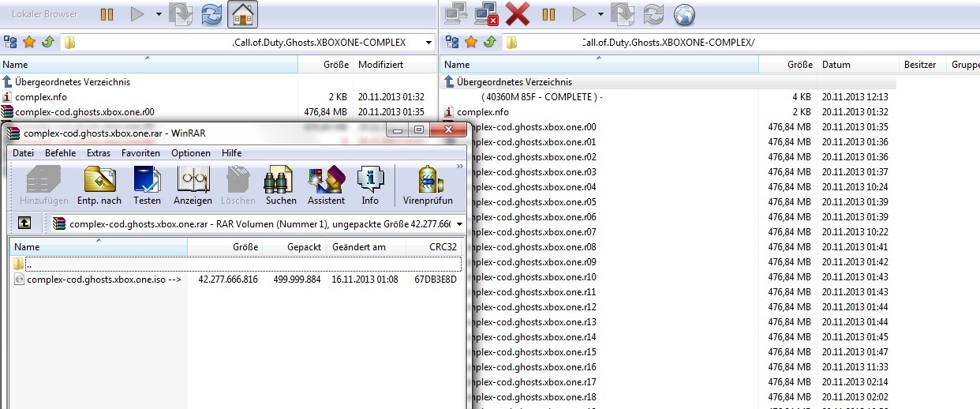Open the Extras menu in WinRAR

click(99, 153)
